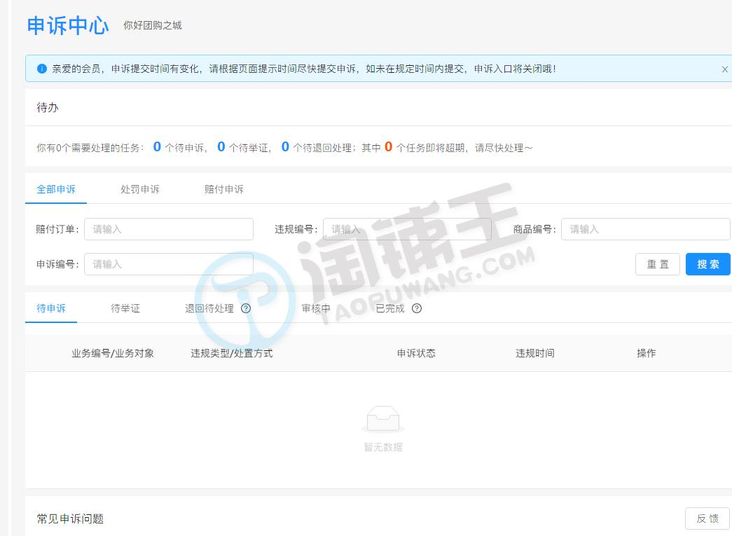The width and height of the screenshot is (732, 536).
Task: Click the 申诉编号 input field
Action: [x=169, y=264]
